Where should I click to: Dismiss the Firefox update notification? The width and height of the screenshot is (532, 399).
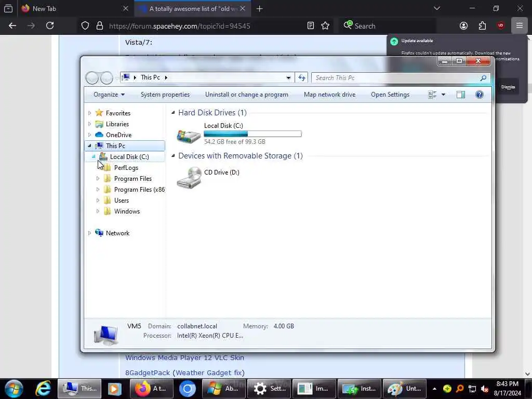[x=508, y=87]
